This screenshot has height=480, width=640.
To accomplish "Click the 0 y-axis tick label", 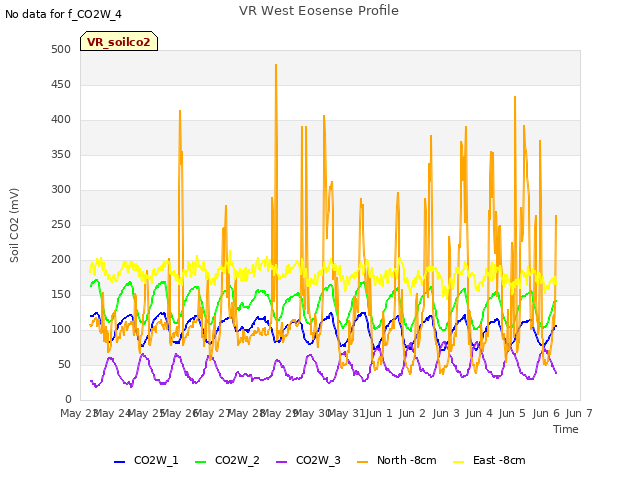I will point(68,400).
